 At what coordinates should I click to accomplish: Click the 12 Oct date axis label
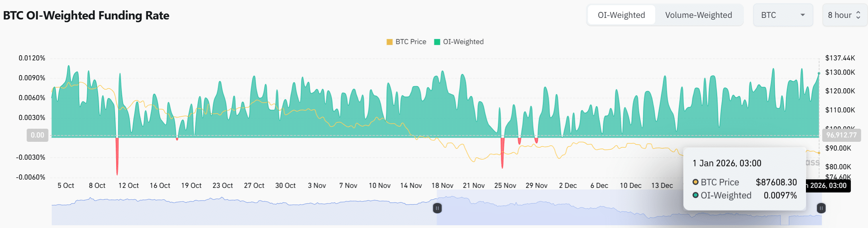(x=128, y=185)
